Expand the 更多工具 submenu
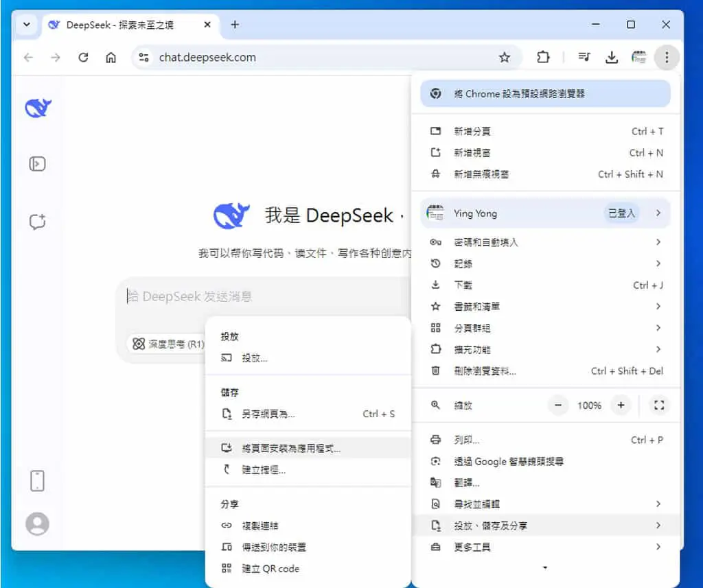The width and height of the screenshot is (703, 588). (x=545, y=547)
